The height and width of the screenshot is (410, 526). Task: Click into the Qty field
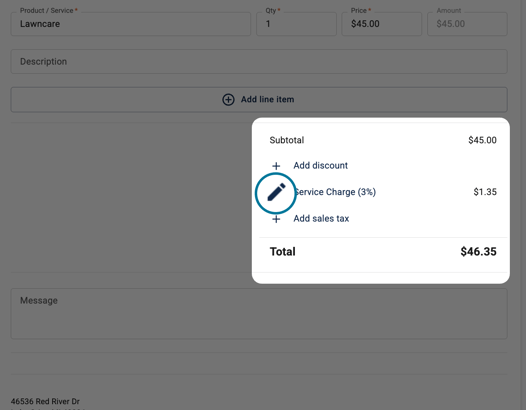click(x=297, y=24)
